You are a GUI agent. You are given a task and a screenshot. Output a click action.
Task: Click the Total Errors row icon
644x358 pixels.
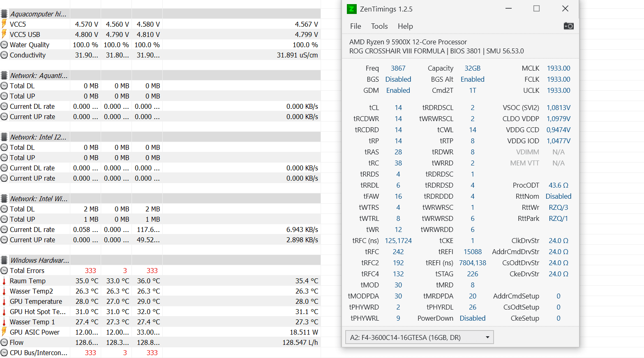[x=4, y=271]
